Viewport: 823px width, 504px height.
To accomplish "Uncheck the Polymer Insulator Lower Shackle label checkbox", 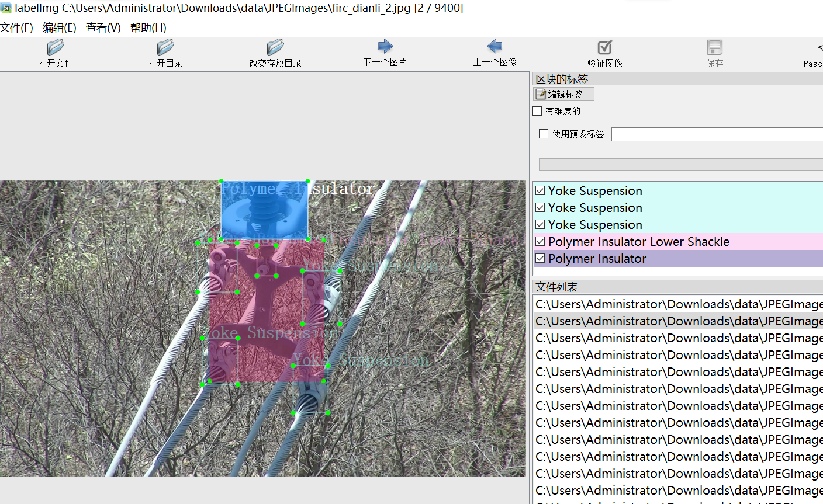I will pos(541,241).
